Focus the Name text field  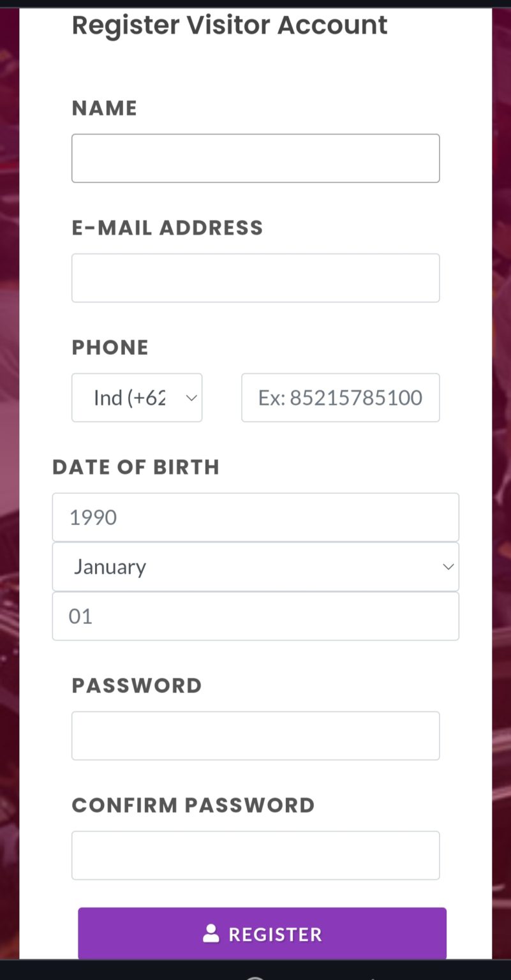click(x=255, y=158)
